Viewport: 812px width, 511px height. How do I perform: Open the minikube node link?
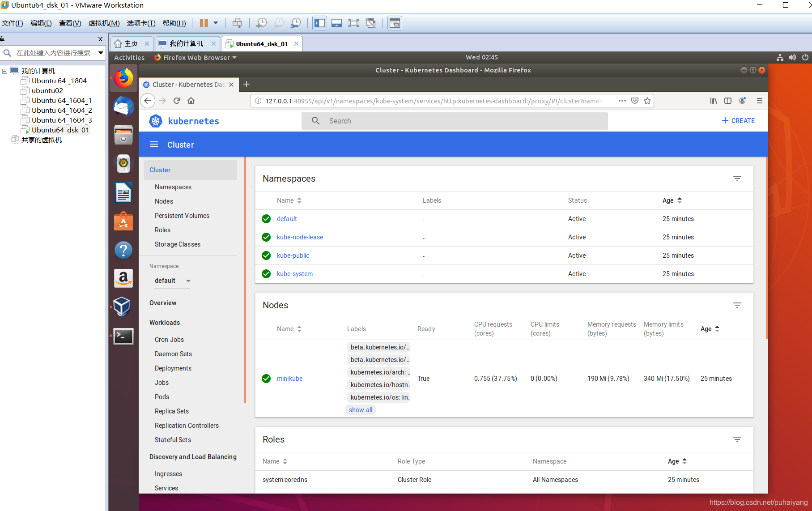(x=289, y=379)
